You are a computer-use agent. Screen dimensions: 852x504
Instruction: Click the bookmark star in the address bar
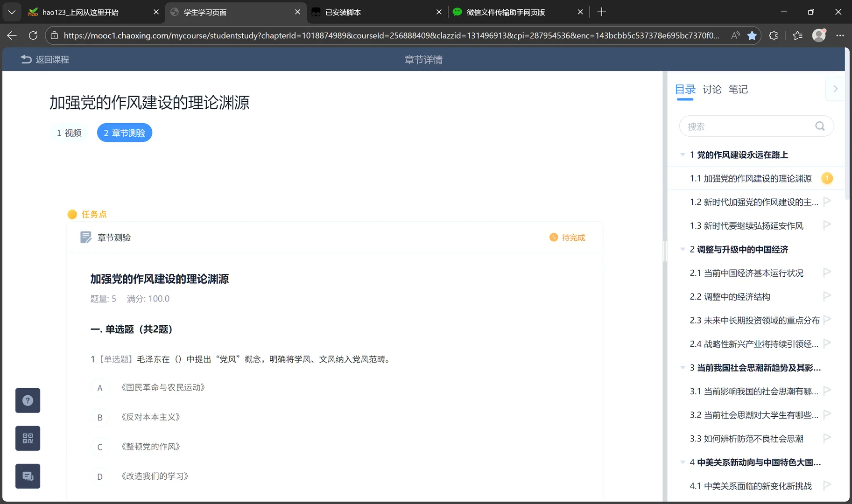coord(752,35)
